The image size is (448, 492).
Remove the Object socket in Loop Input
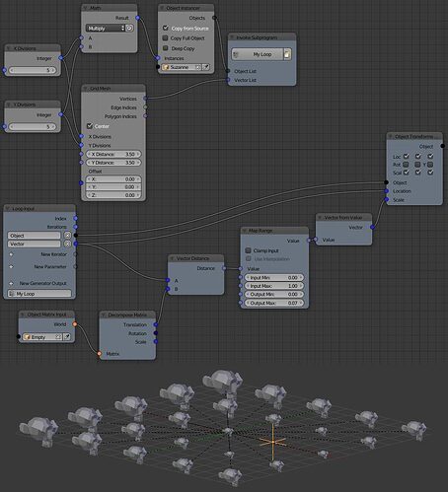[67, 236]
